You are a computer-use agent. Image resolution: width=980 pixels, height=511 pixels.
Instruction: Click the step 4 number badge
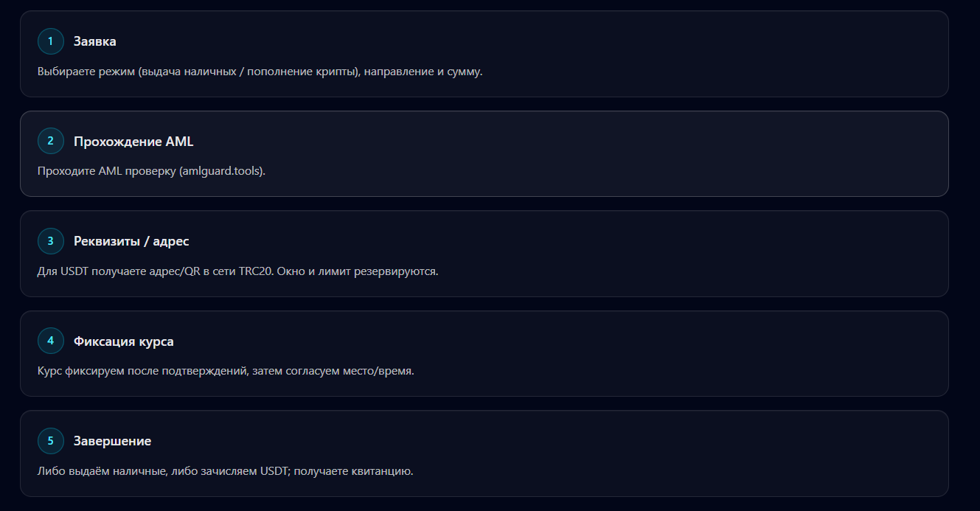point(51,341)
